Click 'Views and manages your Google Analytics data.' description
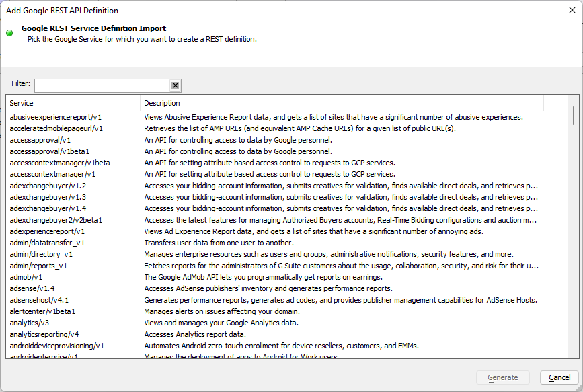583x392 pixels. [x=221, y=323]
